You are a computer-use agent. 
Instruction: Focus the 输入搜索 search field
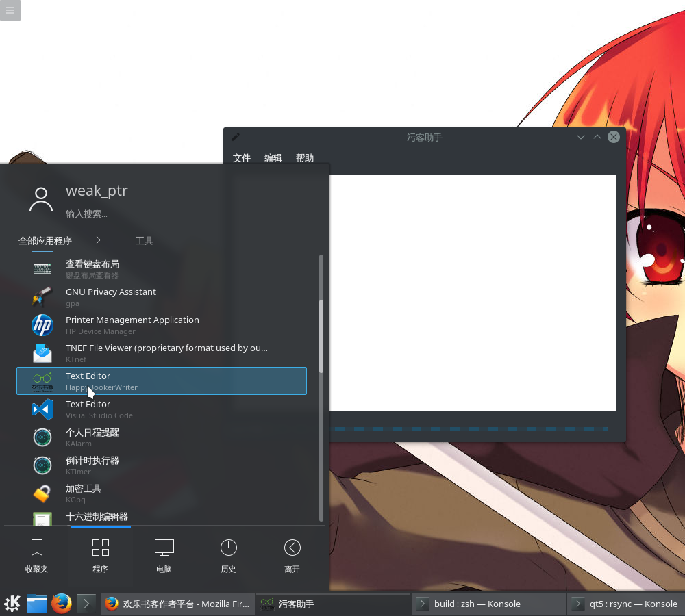click(86, 214)
